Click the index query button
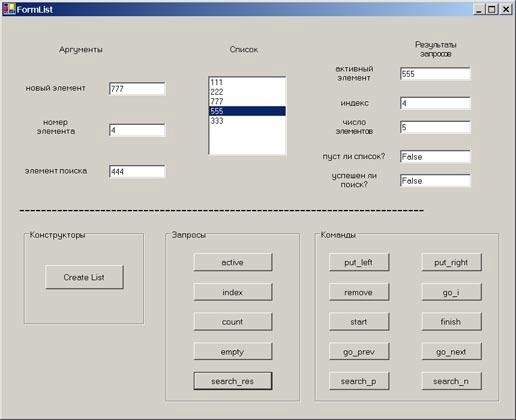Screen dimensions: 516x420 233,292
